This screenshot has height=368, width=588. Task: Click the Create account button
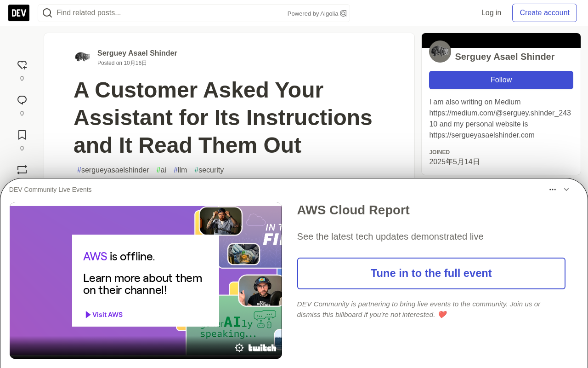point(544,13)
